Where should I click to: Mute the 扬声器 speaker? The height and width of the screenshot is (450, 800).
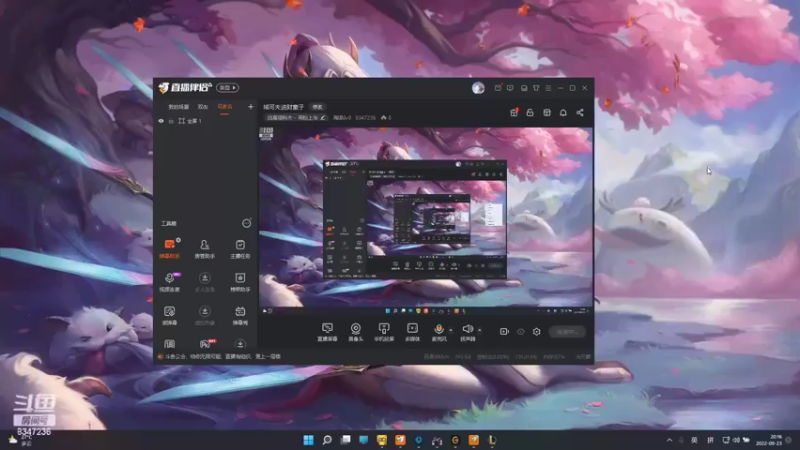(x=467, y=332)
